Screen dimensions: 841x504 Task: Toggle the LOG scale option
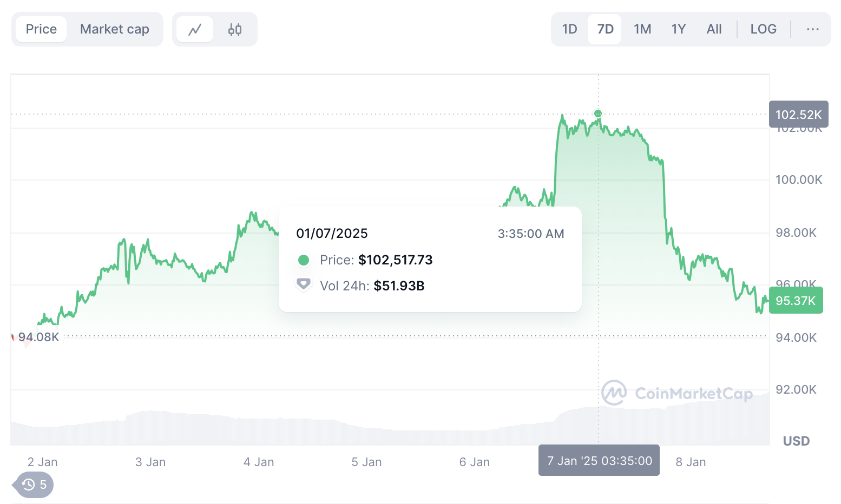point(763,29)
